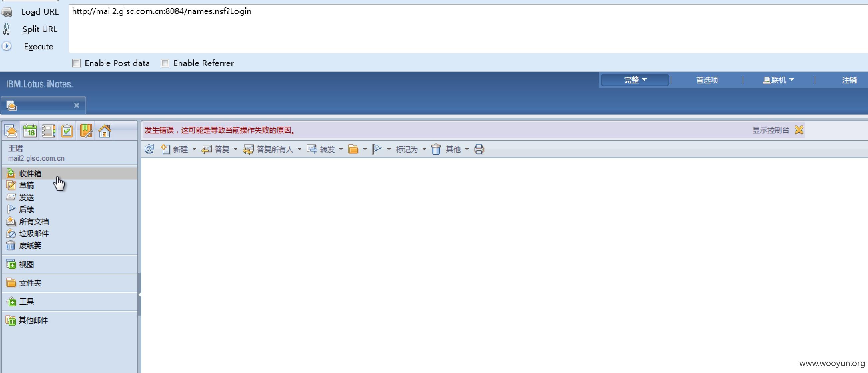Click the print icon in toolbar

(479, 149)
